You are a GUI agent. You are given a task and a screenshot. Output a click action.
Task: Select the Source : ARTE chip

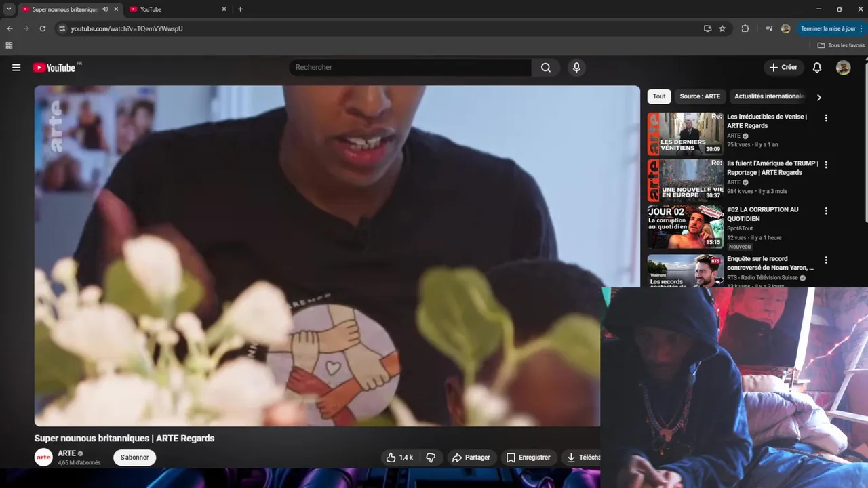pyautogui.click(x=700, y=96)
